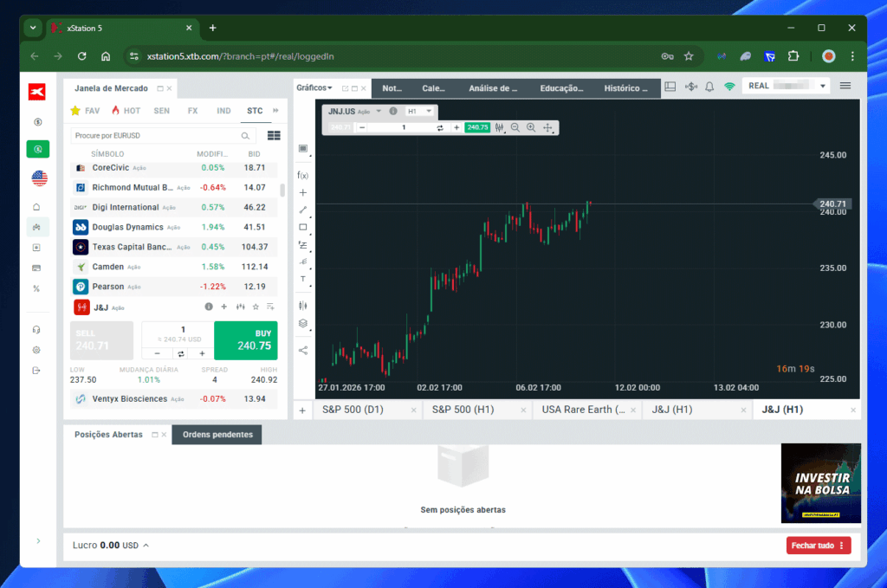Screen dimensions: 887x588
Task: Open chart type candlestick icon in chart toolbar
Action: click(x=499, y=128)
